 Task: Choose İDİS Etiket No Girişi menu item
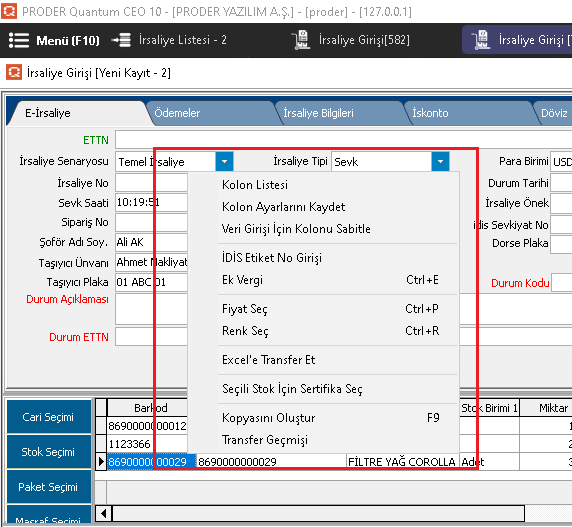click(323, 258)
